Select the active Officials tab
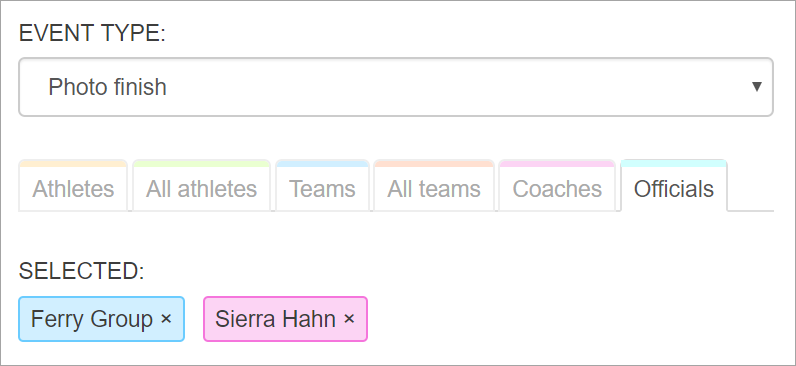 coord(674,186)
